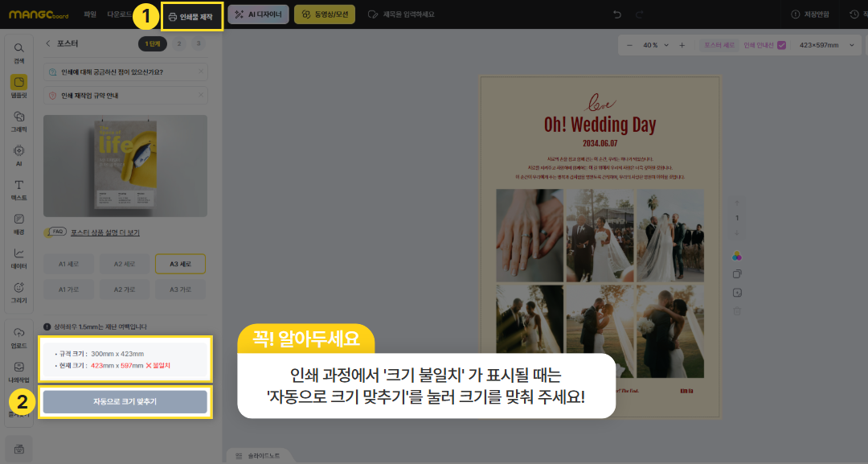The height and width of the screenshot is (464, 868).
Task: Select the A1 세로 size option
Action: pos(68,264)
